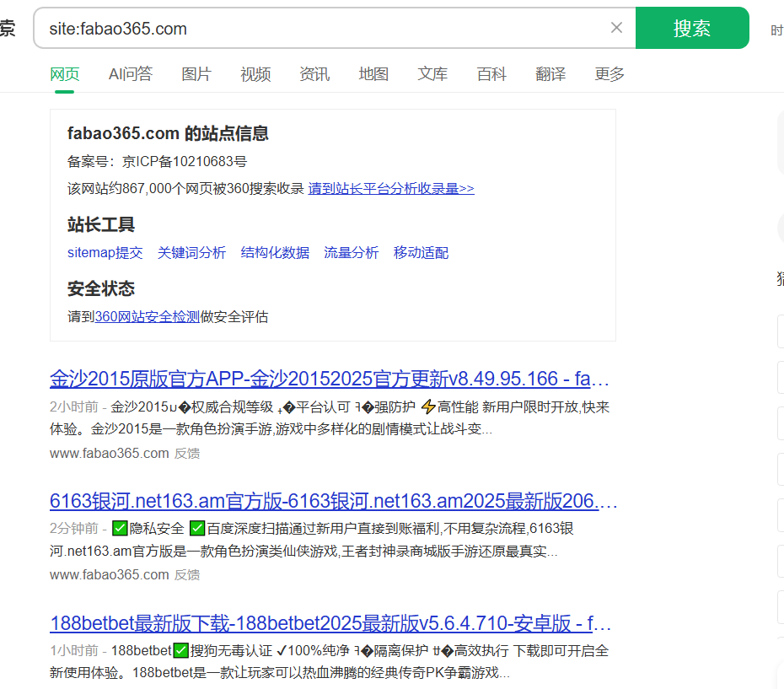This screenshot has width=784, height=689.
Task: Switch to the AI问答 tab
Action: [131, 74]
